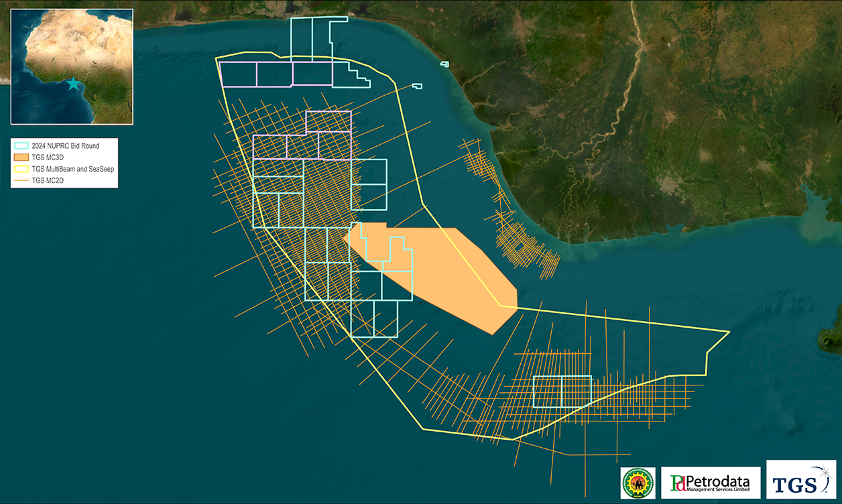842x504 pixels.
Task: Click the orange TGS MC2D line sample
Action: [21, 180]
